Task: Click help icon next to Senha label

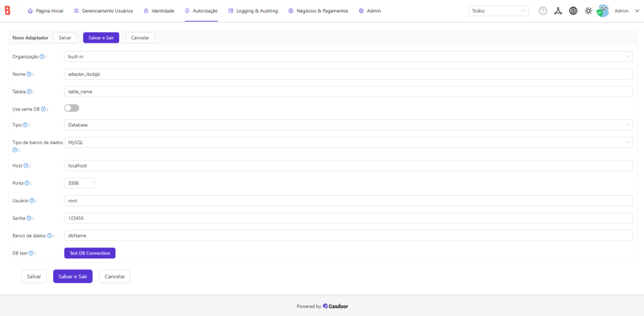Action: [x=29, y=218]
